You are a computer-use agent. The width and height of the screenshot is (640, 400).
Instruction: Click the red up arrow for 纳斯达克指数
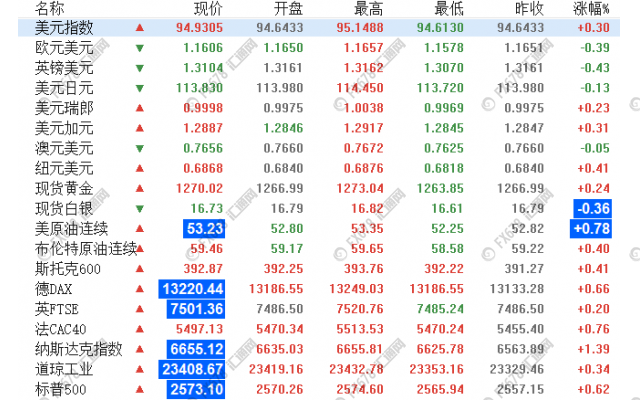pyautogui.click(x=140, y=349)
